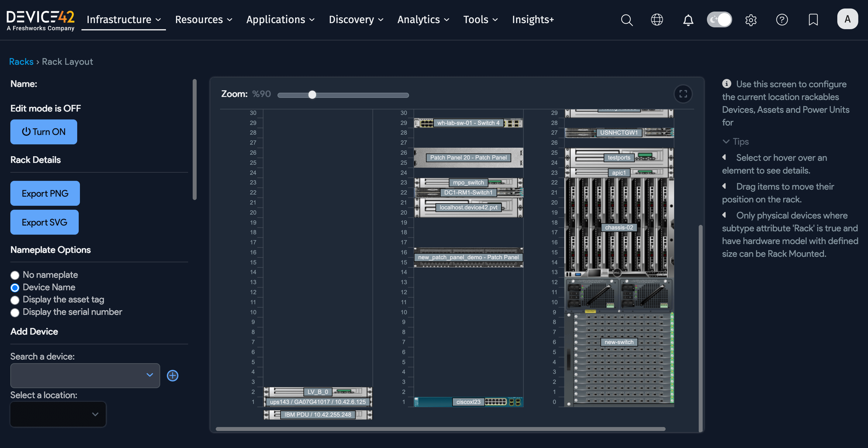The width and height of the screenshot is (868, 448).
Task: Select the 'No nameplate' option
Action: [x=15, y=275]
